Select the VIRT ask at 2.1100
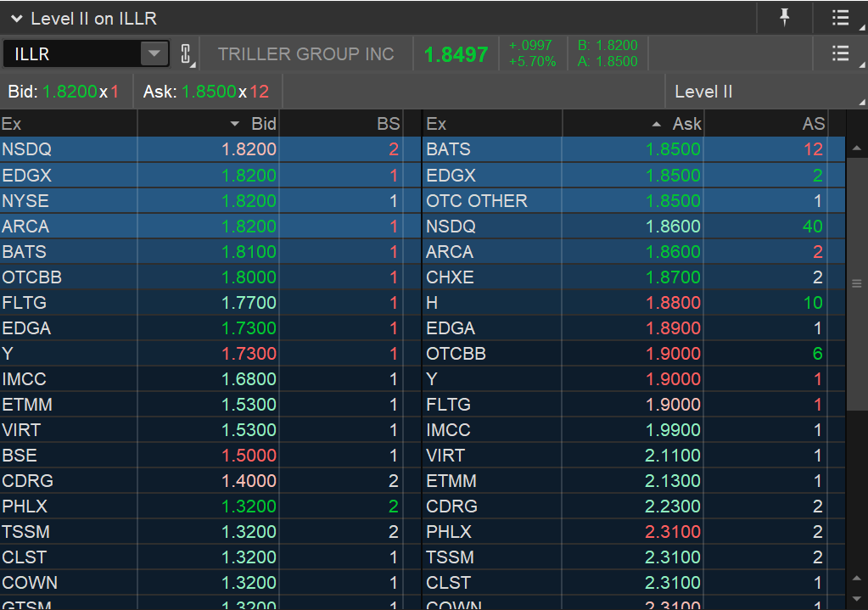 click(634, 455)
